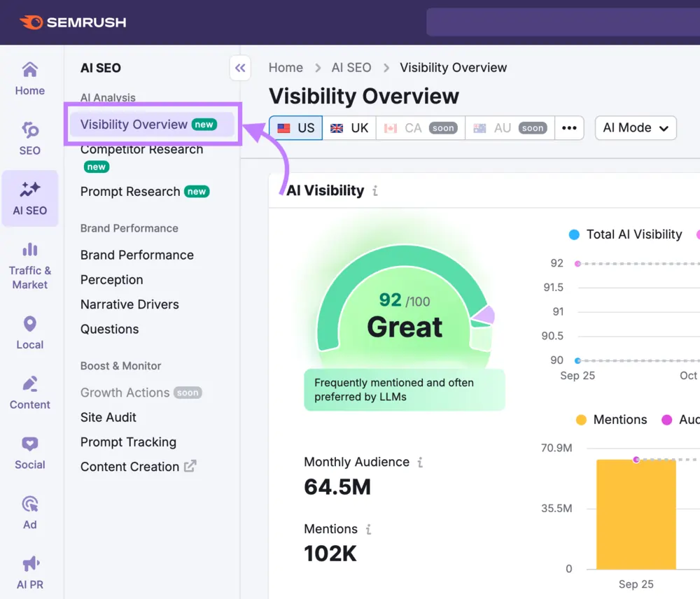Screen dimensions: 700x599
Task: Switch to the UK region tab
Action: (x=349, y=128)
